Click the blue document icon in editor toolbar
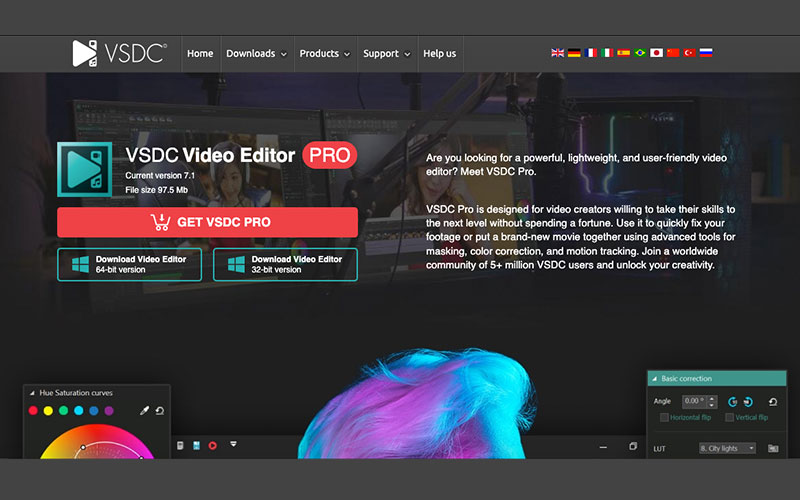Screen dimensions: 800x500 (196, 445)
